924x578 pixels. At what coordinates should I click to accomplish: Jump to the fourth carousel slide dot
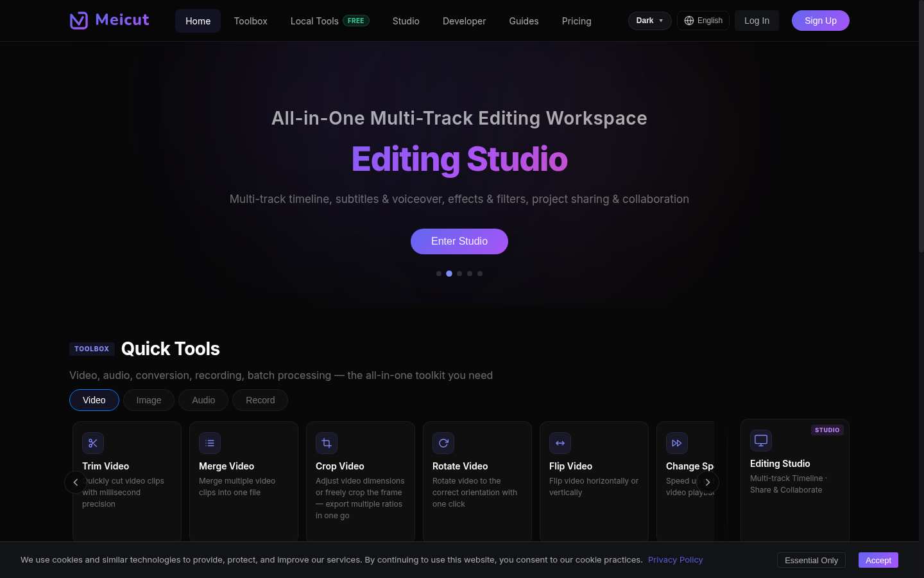(470, 274)
